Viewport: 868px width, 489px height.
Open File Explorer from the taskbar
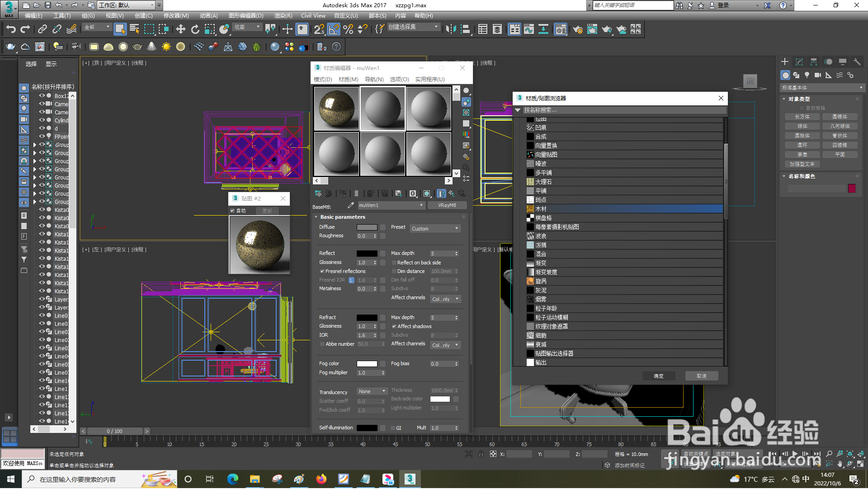(255, 479)
